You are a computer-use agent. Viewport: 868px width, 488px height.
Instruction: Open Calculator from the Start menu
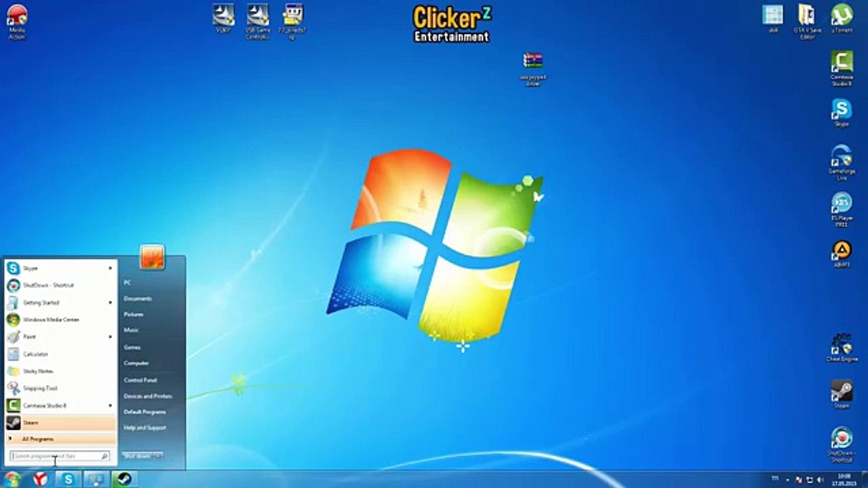click(x=60, y=354)
